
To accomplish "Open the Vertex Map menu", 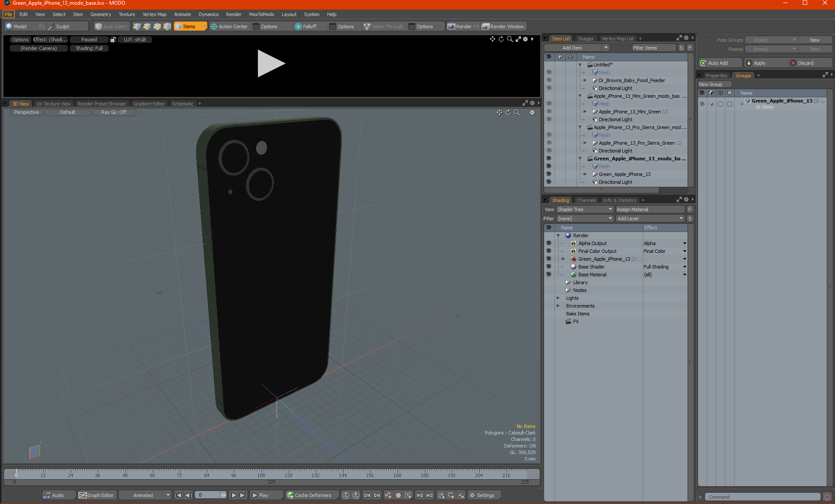I will (154, 14).
